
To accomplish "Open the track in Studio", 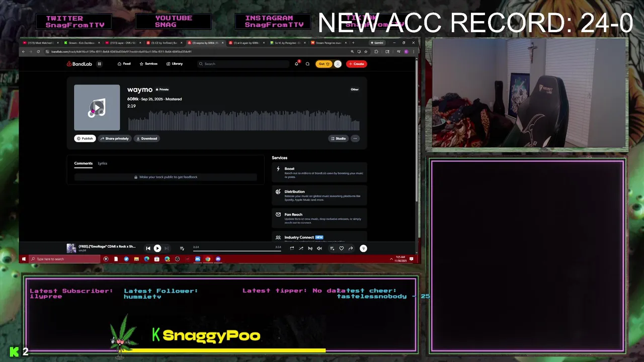I will coord(338,138).
